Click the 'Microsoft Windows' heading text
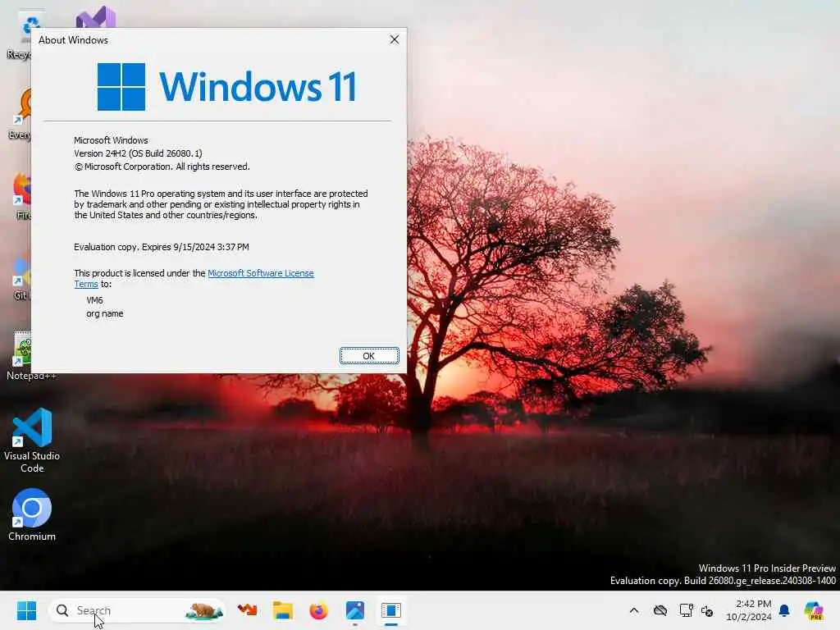840x630 pixels. point(111,140)
